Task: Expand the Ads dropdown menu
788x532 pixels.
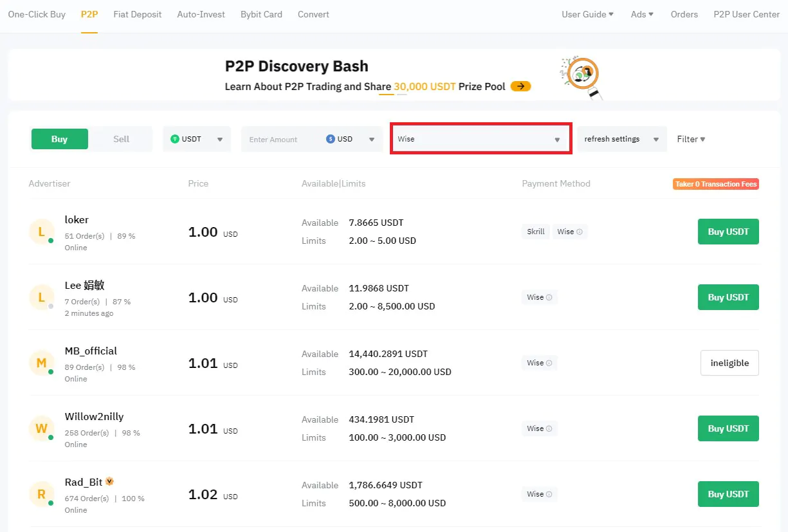Action: tap(642, 14)
